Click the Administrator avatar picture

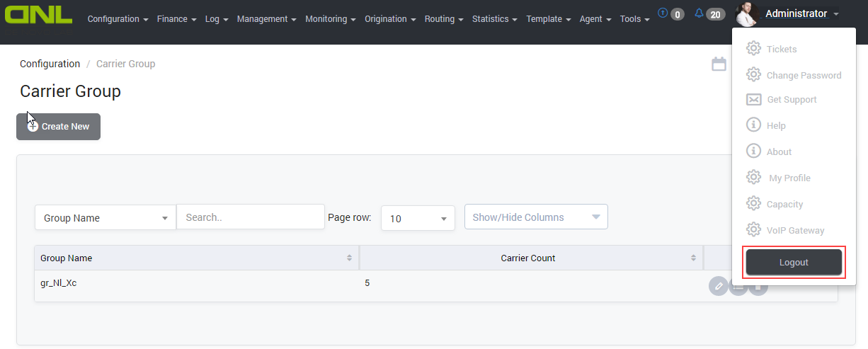pos(747,13)
